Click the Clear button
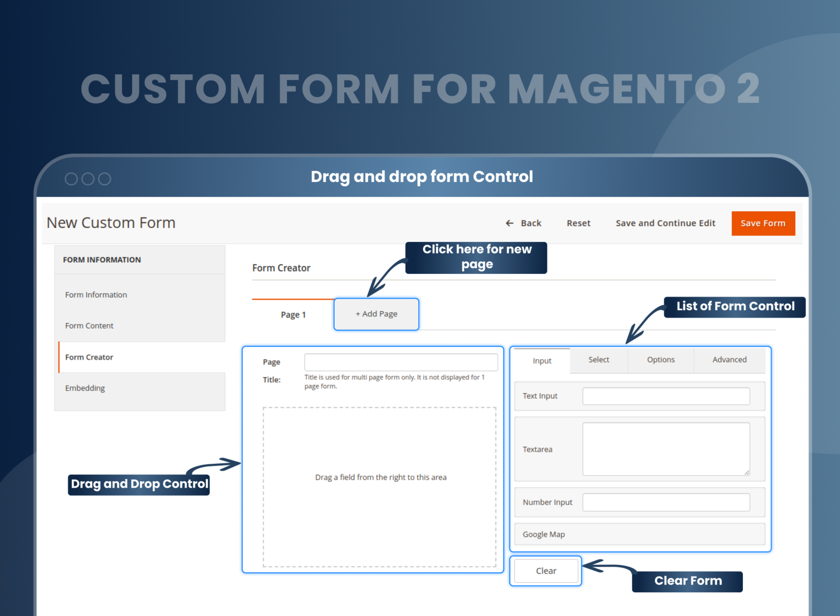This screenshot has width=840, height=616. click(546, 570)
